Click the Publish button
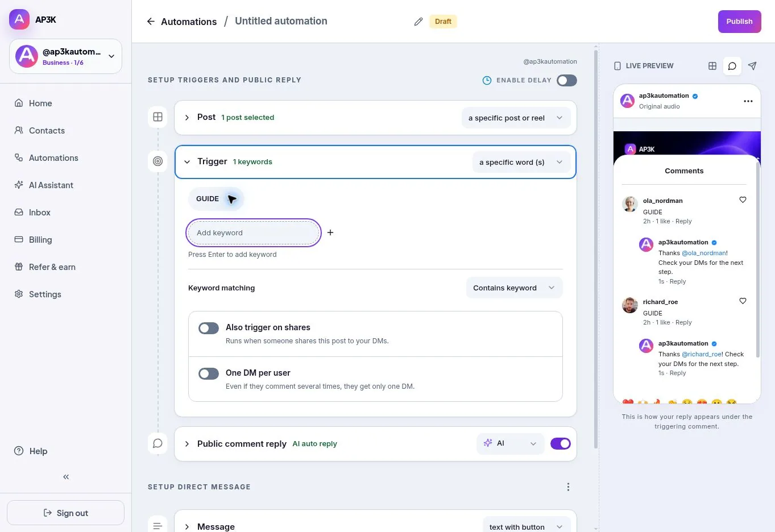The height and width of the screenshot is (532, 775). pyautogui.click(x=739, y=22)
